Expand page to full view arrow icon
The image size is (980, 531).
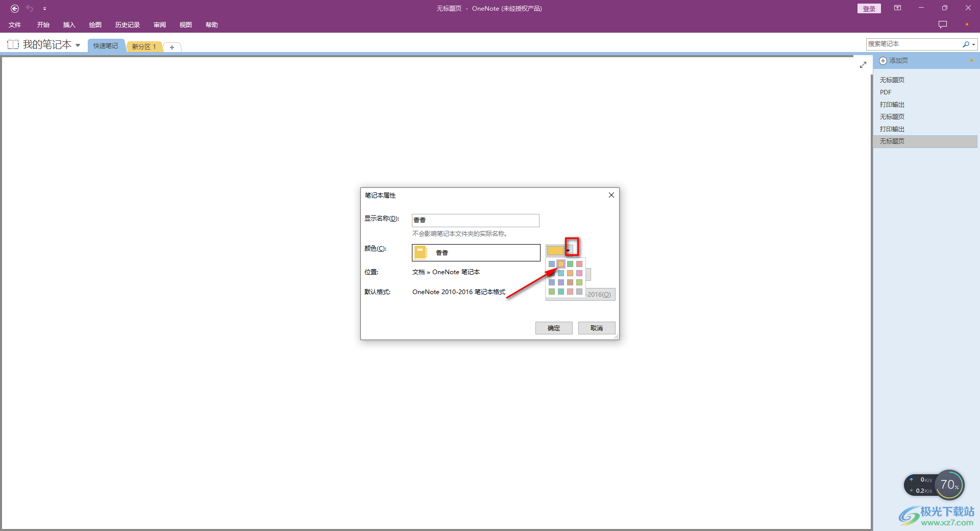tap(863, 65)
